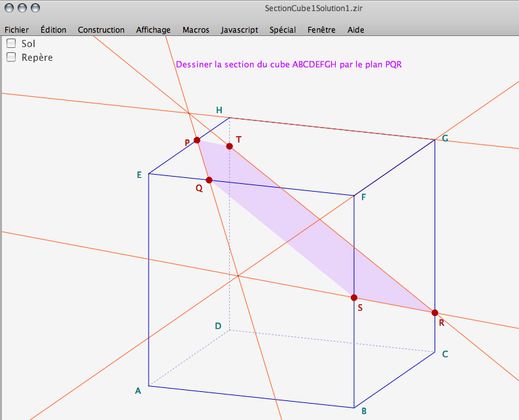
Task: Select red point T near vertex H
Action: pyautogui.click(x=229, y=146)
